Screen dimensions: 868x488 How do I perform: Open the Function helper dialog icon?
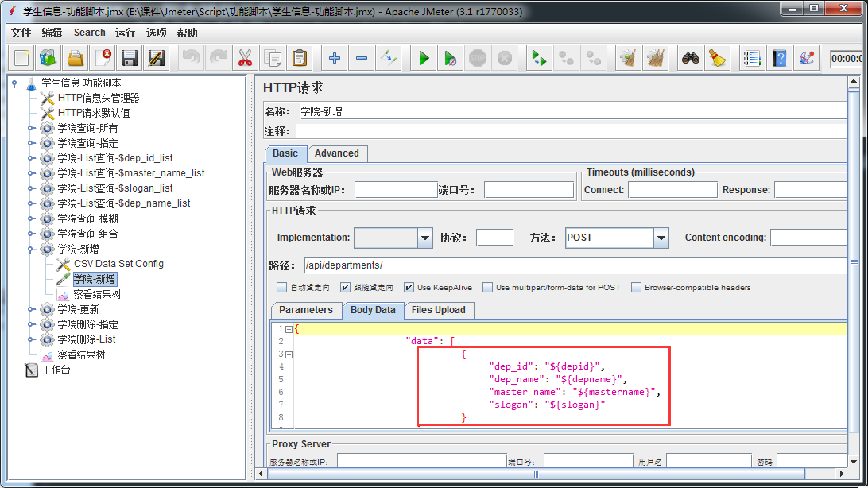[x=752, y=58]
